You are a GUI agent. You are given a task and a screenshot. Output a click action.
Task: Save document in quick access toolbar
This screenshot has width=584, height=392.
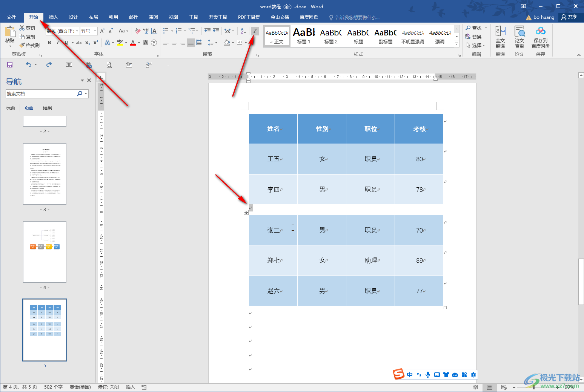pyautogui.click(x=10, y=65)
